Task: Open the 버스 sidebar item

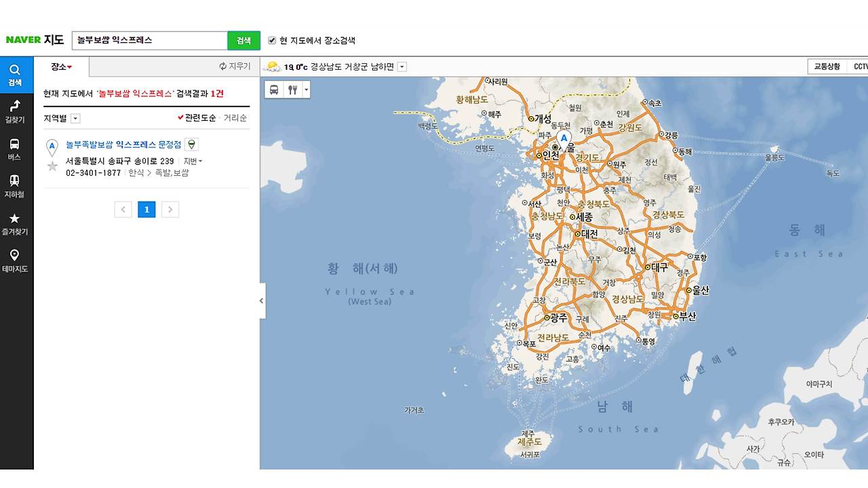Action: [x=15, y=149]
